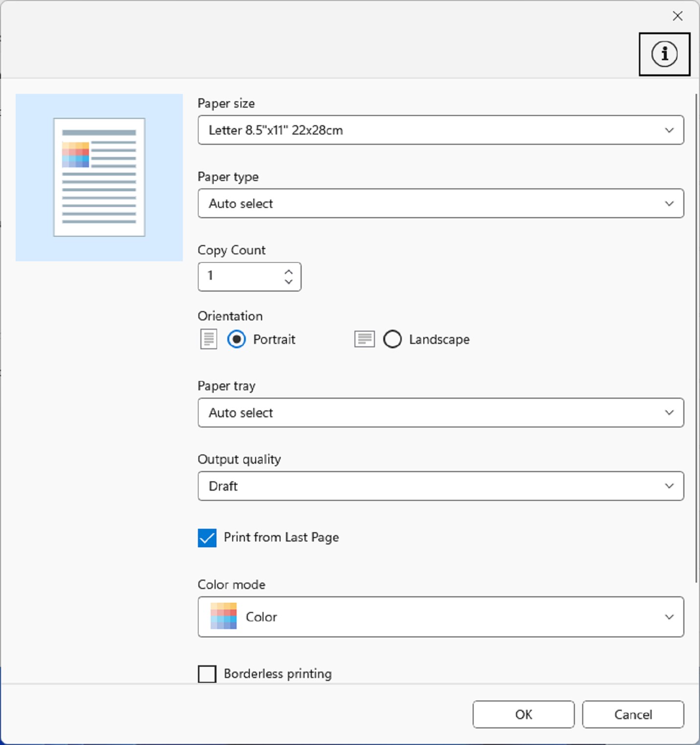Open the Paper type dropdown
Viewport: 700px width, 745px height.
(440, 203)
